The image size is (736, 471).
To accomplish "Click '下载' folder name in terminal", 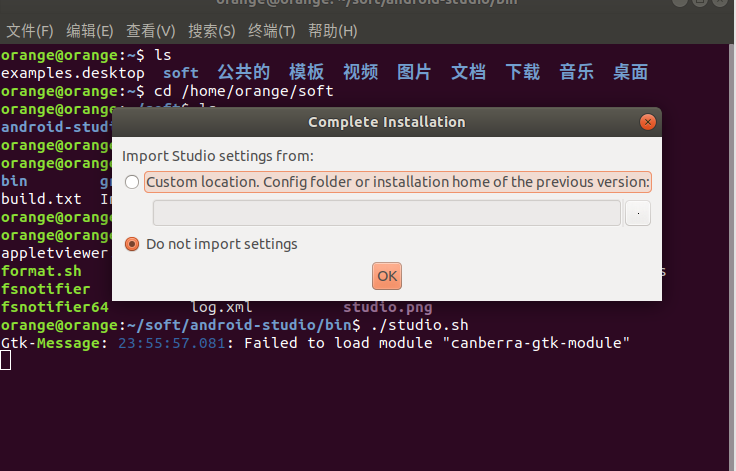I will (x=522, y=72).
